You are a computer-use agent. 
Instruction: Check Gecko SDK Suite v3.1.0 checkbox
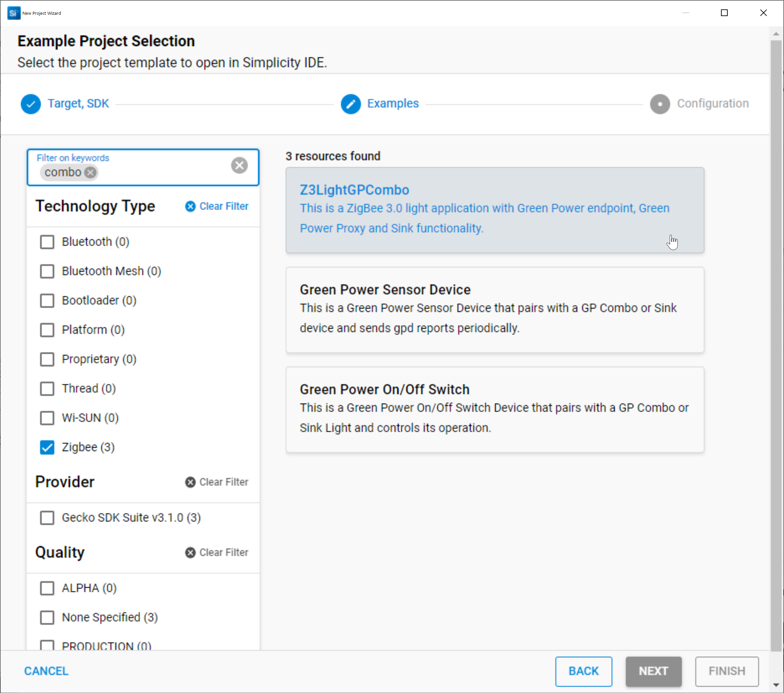coord(47,518)
